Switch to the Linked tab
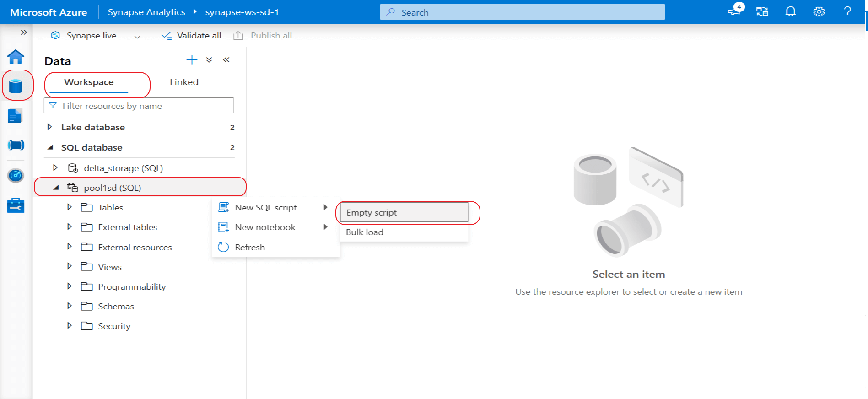The image size is (868, 399). 184,82
